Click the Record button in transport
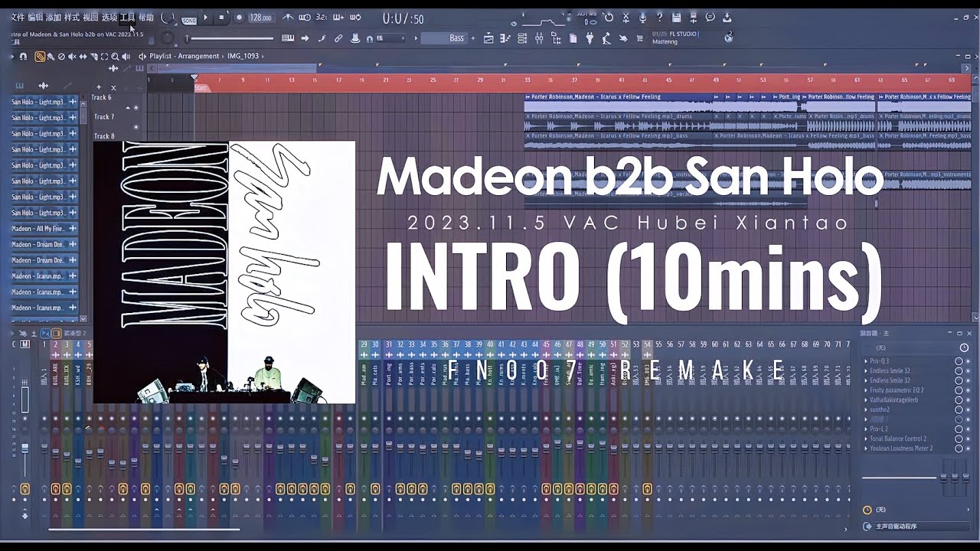The image size is (980, 551). pos(239,17)
